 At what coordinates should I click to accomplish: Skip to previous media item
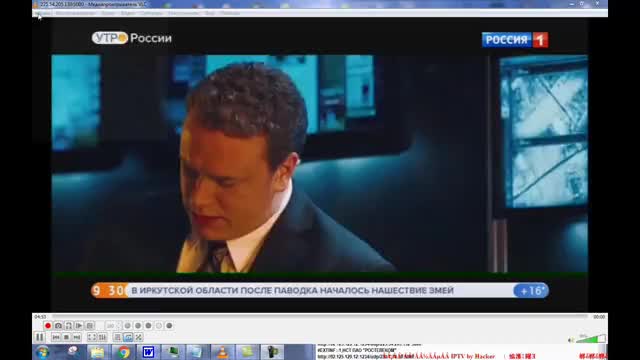56,337
